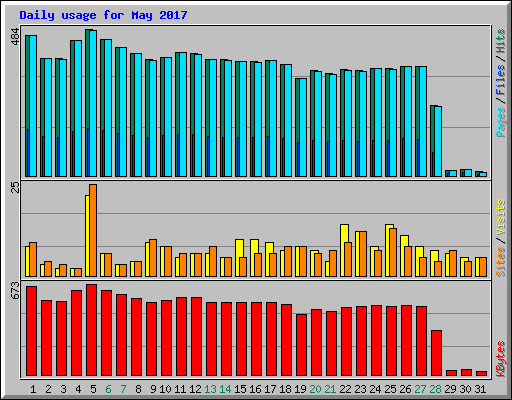Click day label 22 on the axis
This screenshot has height=400, width=512.
[x=345, y=389]
